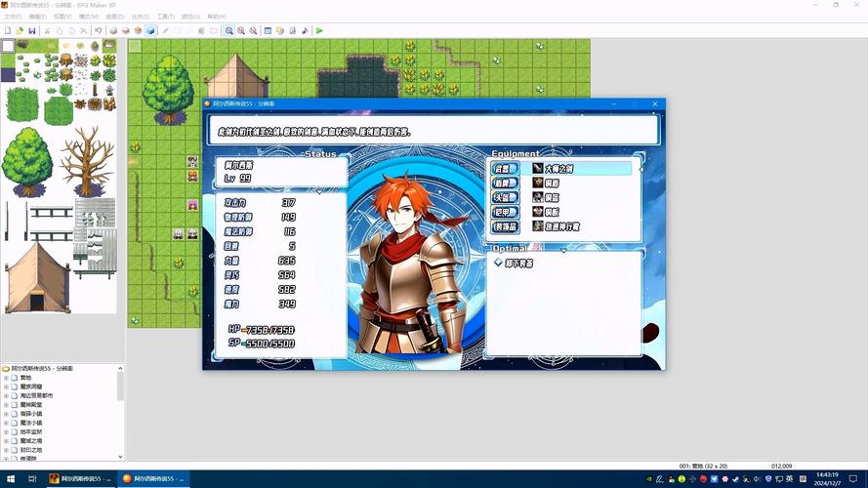Select the 铠甲 armor slot button in game

(505, 212)
